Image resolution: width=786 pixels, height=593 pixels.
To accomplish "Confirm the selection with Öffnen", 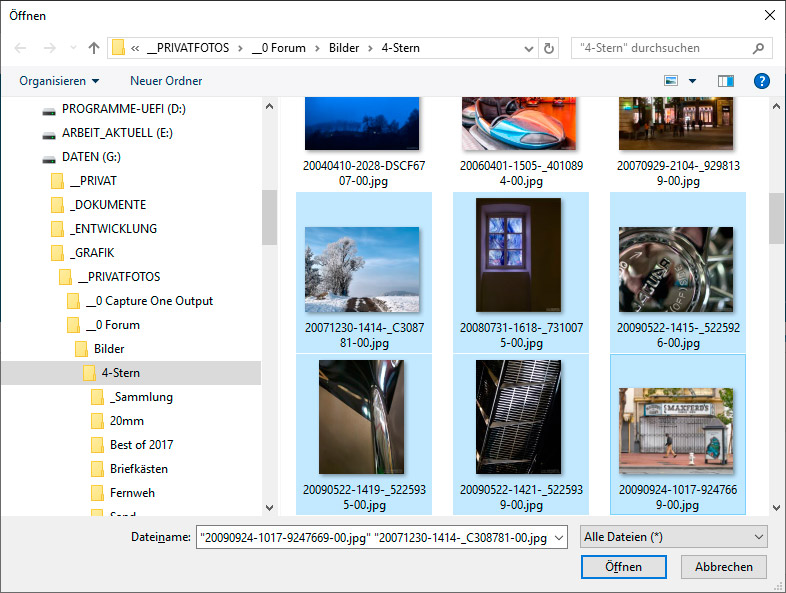I will pos(623,567).
